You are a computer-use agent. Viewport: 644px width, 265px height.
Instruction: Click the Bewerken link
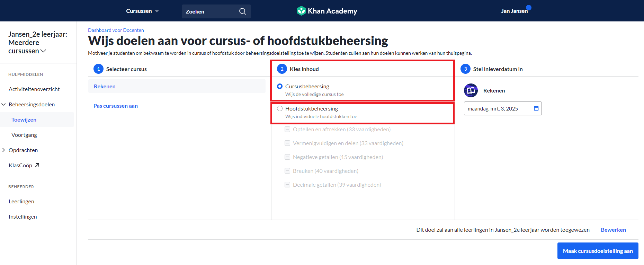tap(613, 230)
